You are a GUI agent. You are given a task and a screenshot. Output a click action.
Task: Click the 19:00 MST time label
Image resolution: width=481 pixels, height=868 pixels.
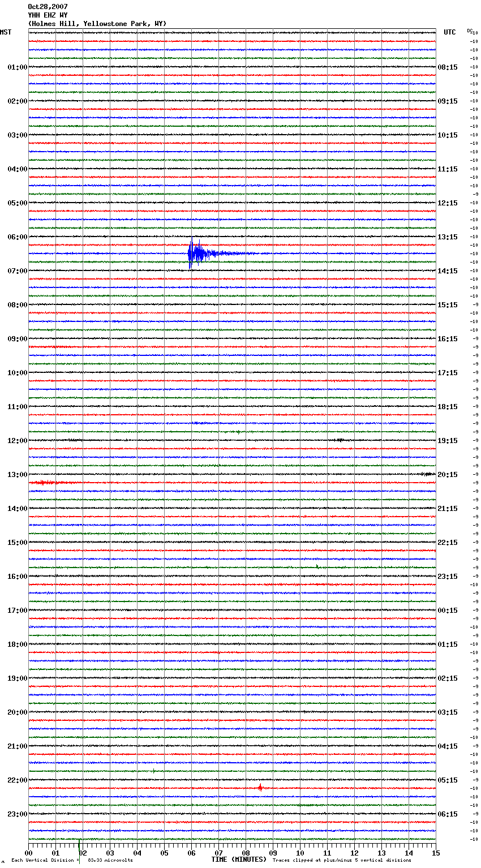[18, 678]
